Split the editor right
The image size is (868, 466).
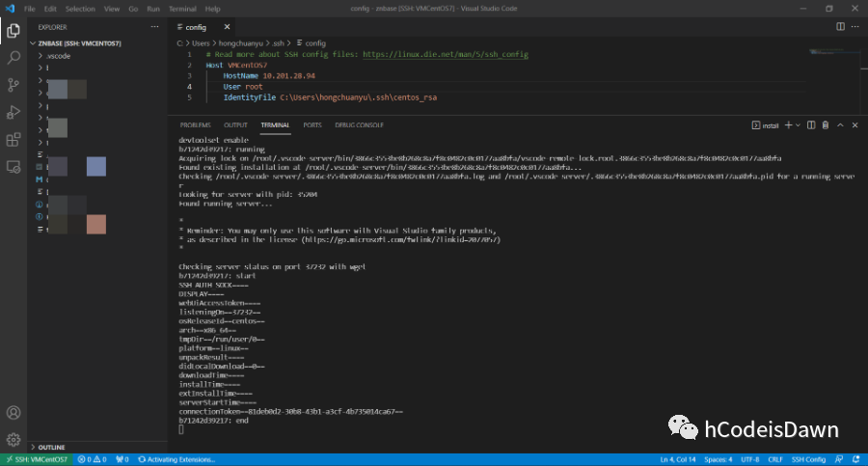840,27
